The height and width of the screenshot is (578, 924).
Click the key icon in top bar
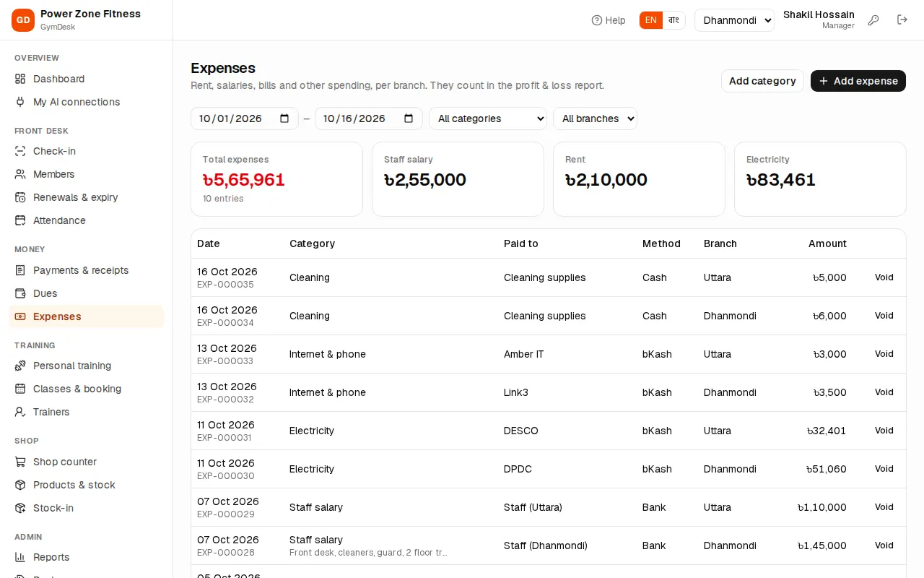[x=873, y=20]
